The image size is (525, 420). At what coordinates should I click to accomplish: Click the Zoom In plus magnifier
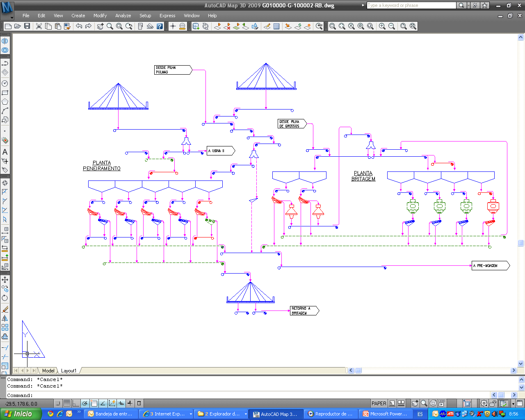pos(382,26)
